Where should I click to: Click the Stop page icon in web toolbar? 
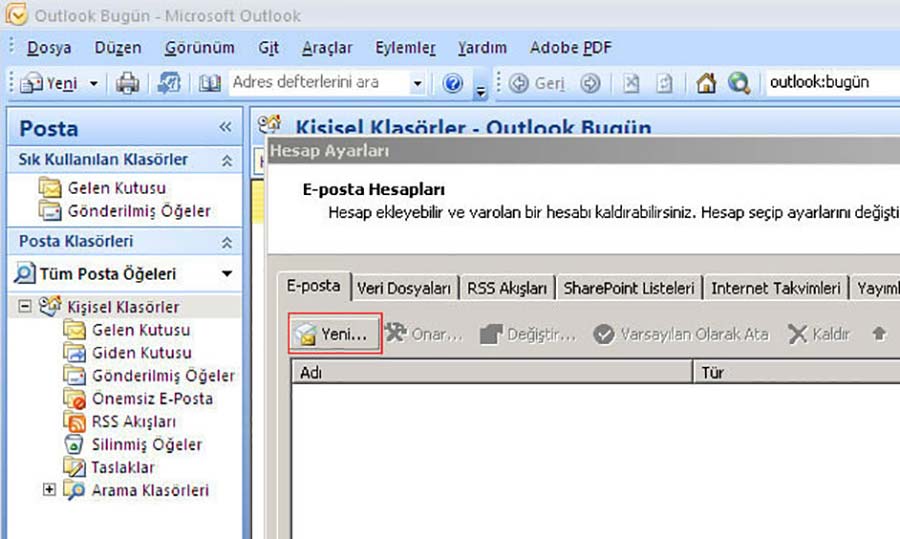tap(631, 84)
